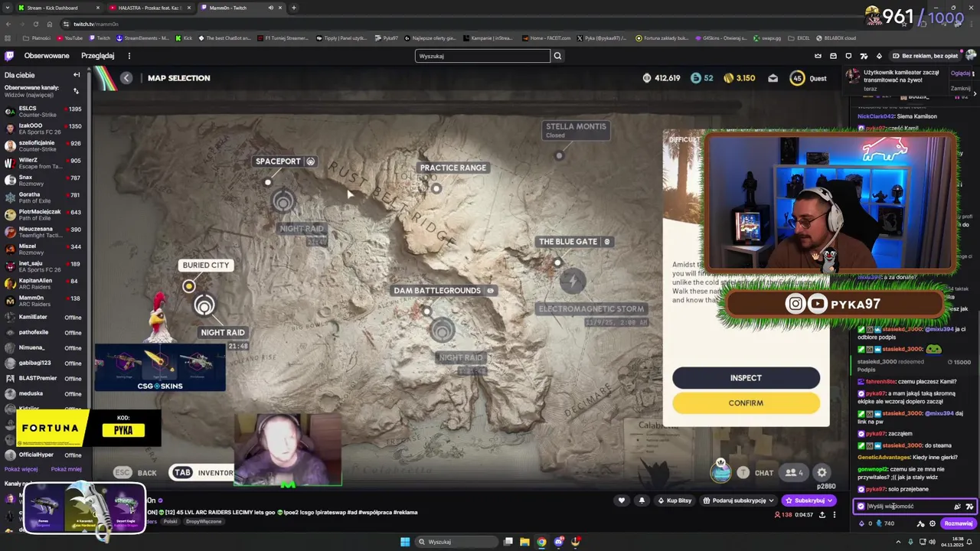Open the emote picker in chat input
980x551 pixels.
[957, 507]
